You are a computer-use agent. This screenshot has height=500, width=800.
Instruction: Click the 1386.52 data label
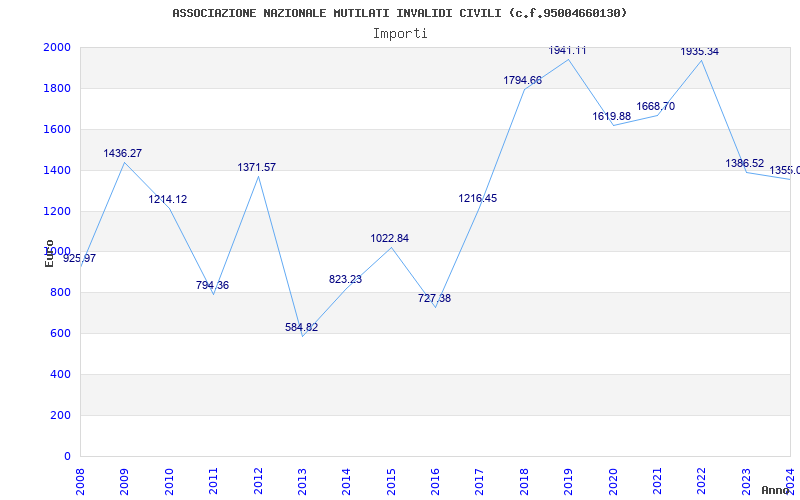pyautogui.click(x=745, y=163)
